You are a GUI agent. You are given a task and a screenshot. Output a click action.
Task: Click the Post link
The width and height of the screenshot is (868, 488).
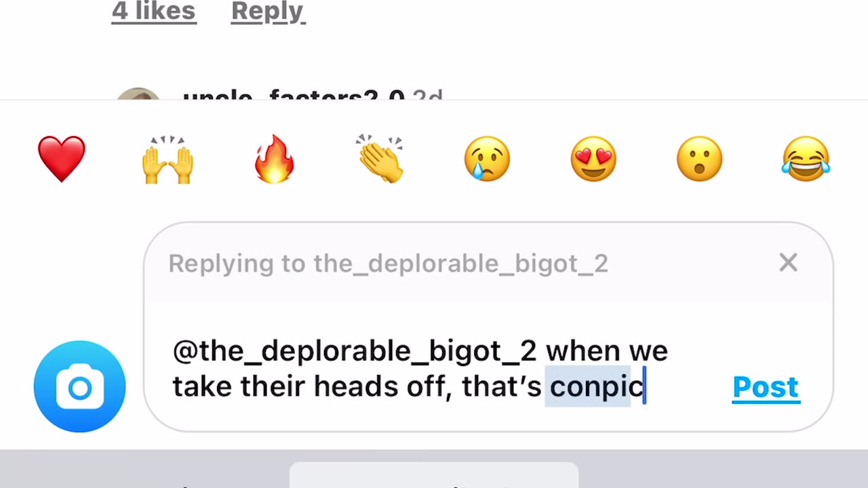766,387
